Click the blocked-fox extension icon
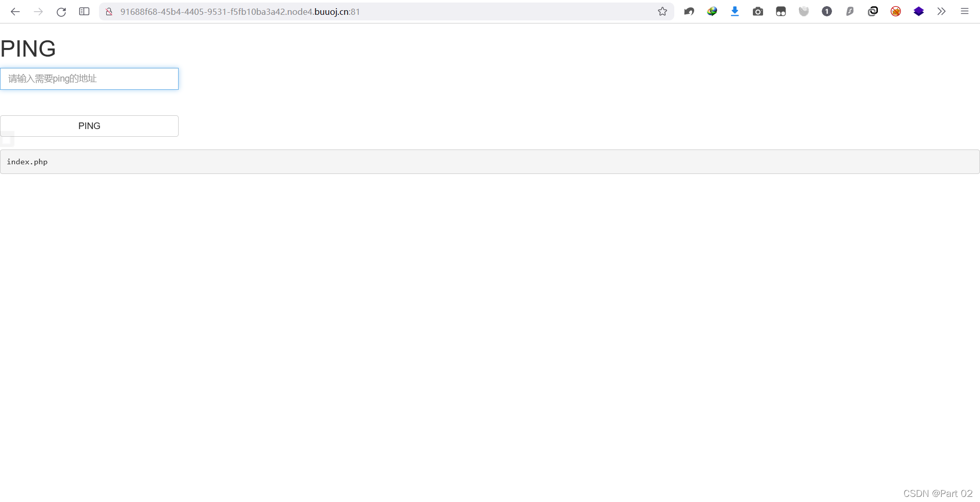The image size is (980, 502). point(896,11)
